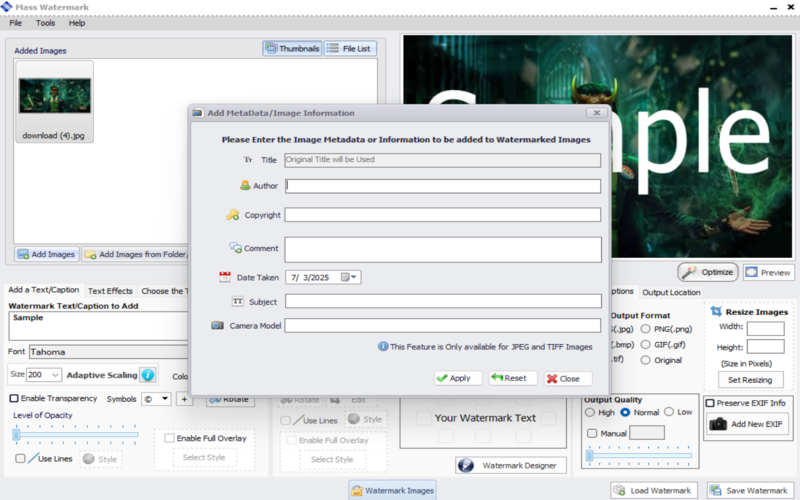Toggle Use Lines checkbox under opacity
The image size is (800, 500).
coord(20,458)
